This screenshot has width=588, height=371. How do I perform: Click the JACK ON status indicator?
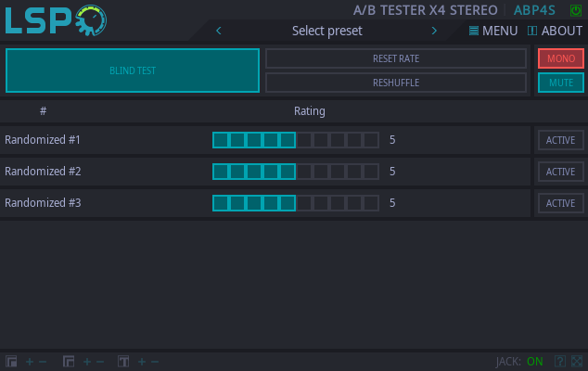[535, 361]
